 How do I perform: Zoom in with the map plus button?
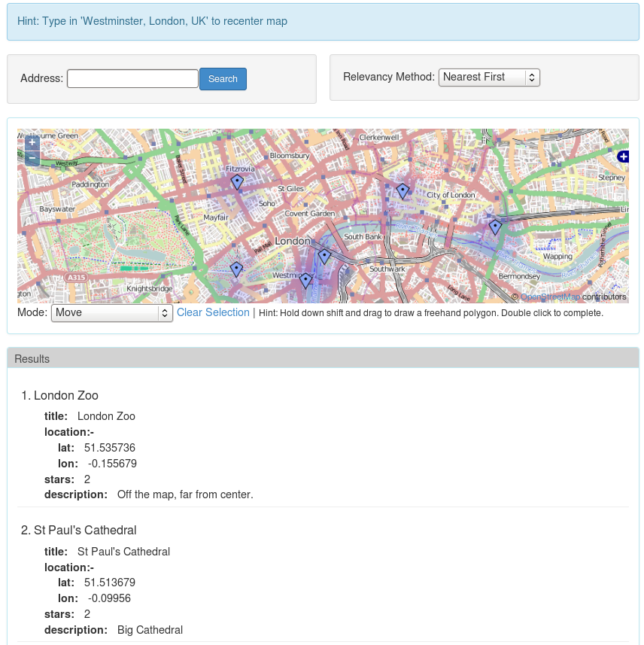[x=32, y=143]
